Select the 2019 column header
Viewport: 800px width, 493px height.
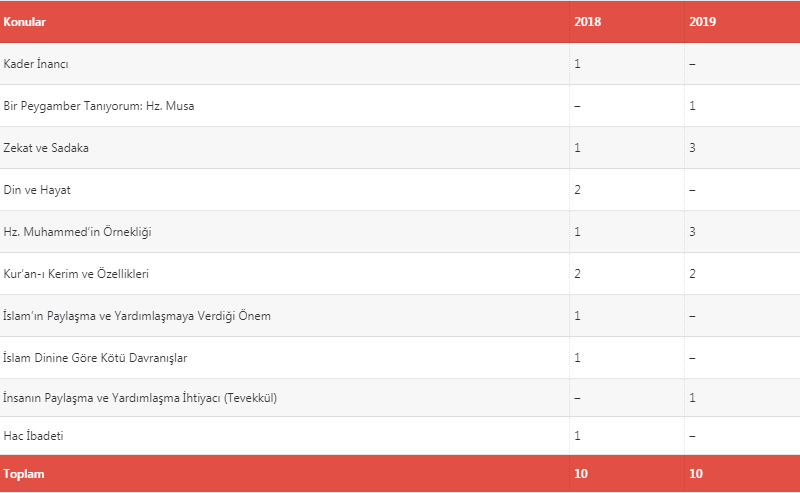coord(703,22)
